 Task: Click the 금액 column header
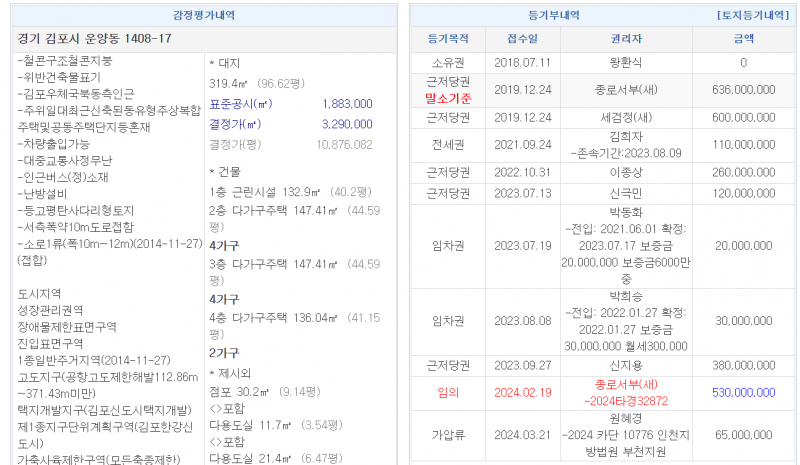[743, 39]
